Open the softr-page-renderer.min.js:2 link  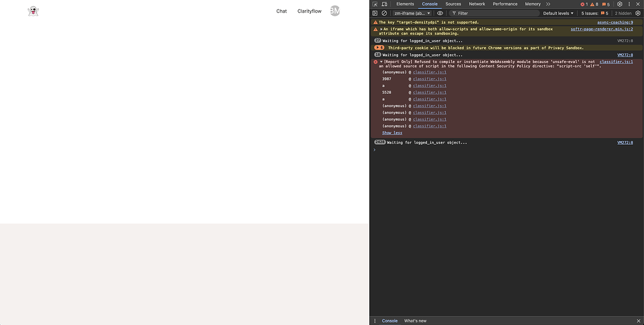[x=602, y=29]
